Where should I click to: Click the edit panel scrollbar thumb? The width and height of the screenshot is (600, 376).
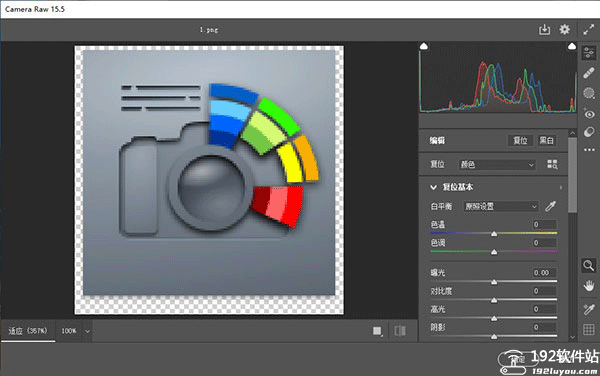coord(572,174)
